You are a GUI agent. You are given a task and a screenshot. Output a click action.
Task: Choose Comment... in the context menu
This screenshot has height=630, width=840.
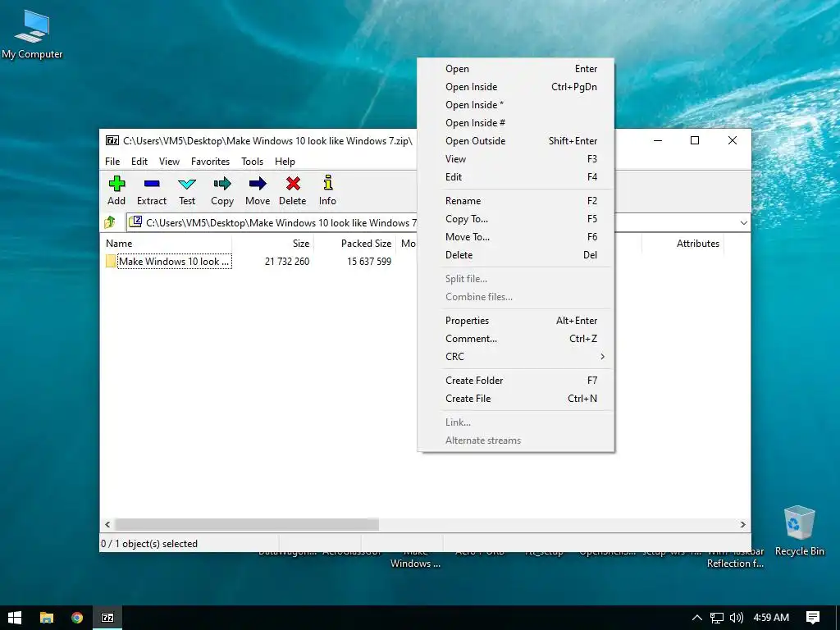click(x=515, y=339)
